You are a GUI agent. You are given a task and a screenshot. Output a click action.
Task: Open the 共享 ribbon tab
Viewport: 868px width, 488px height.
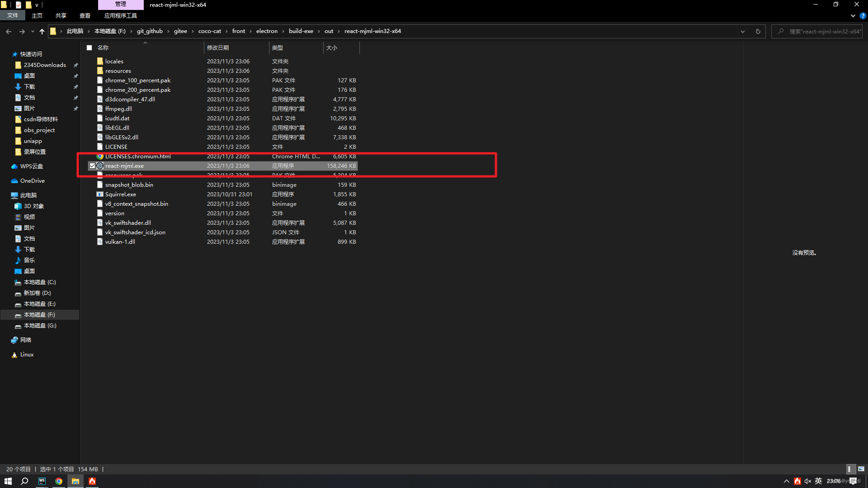pyautogui.click(x=61, y=15)
